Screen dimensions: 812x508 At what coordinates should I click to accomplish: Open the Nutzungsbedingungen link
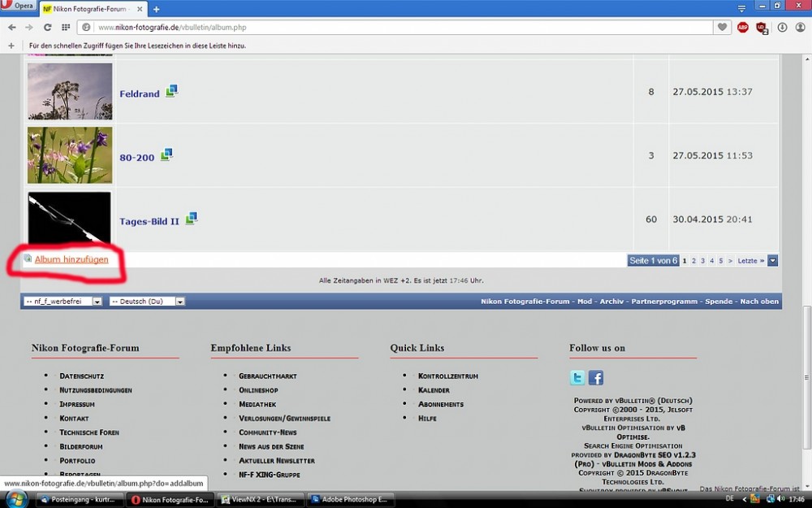point(95,390)
